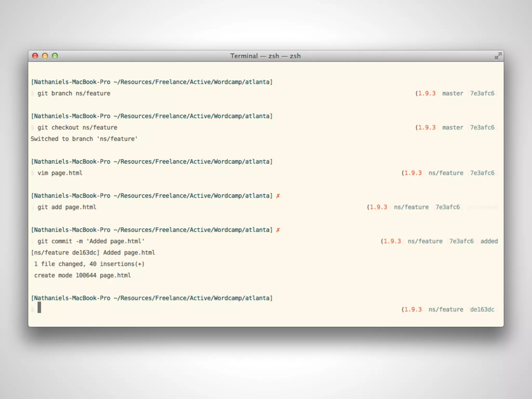Click the 'git branch ns/feature' command text

click(74, 94)
